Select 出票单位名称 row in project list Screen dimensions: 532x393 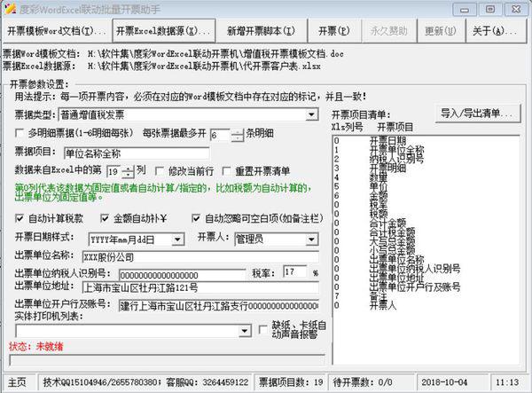(426, 259)
